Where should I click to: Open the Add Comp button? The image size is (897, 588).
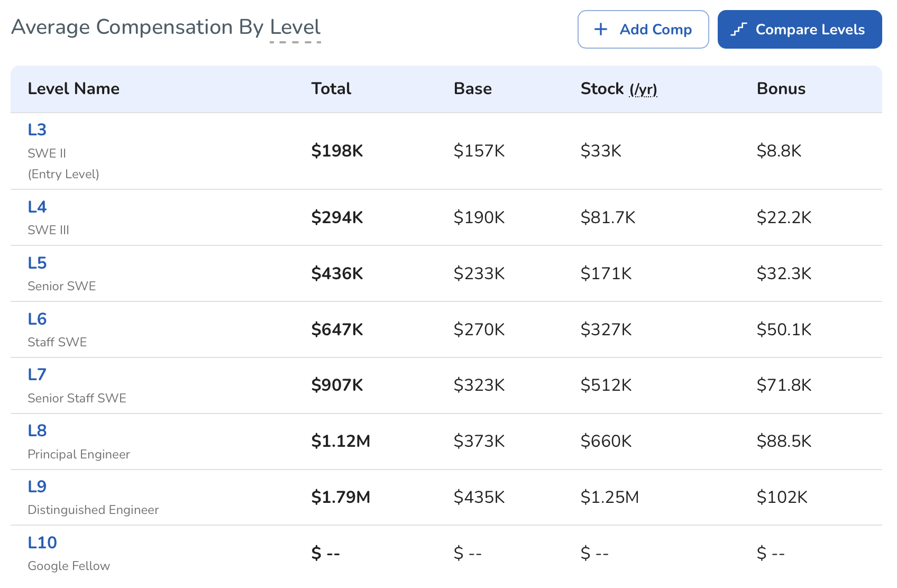643,30
